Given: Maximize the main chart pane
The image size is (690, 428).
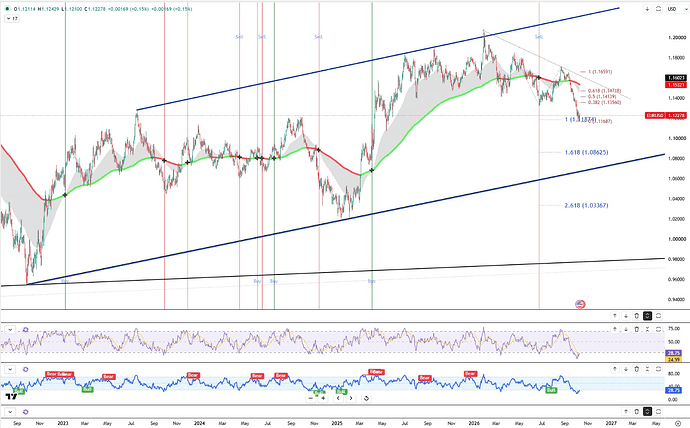Looking at the screenshot, I should (x=658, y=9).
